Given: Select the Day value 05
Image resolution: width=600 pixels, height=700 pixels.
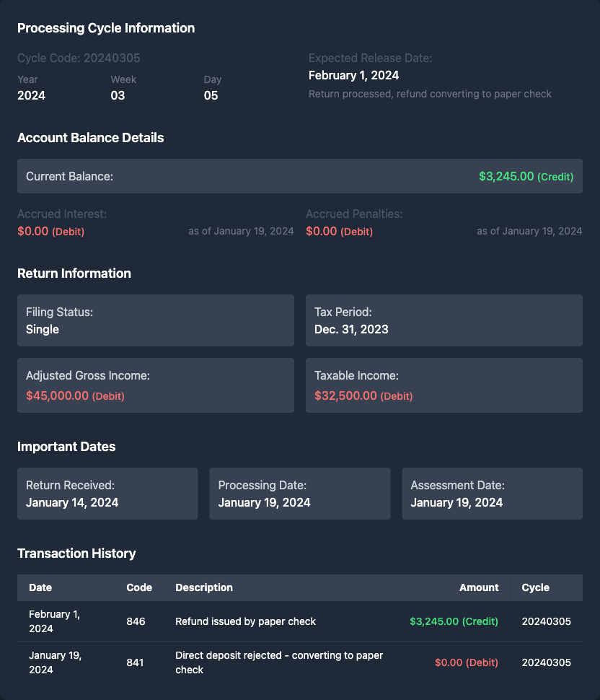Looking at the screenshot, I should pyautogui.click(x=211, y=95).
